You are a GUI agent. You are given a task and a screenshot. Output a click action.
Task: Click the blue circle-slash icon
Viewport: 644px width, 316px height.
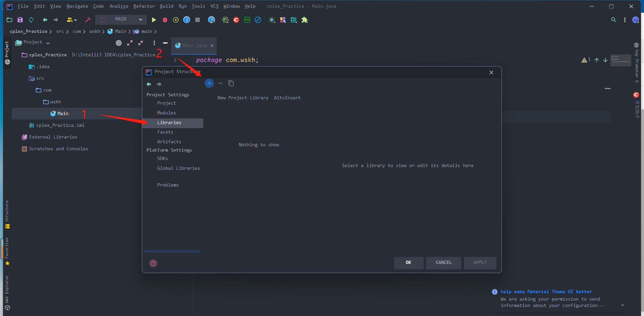[x=258, y=20]
